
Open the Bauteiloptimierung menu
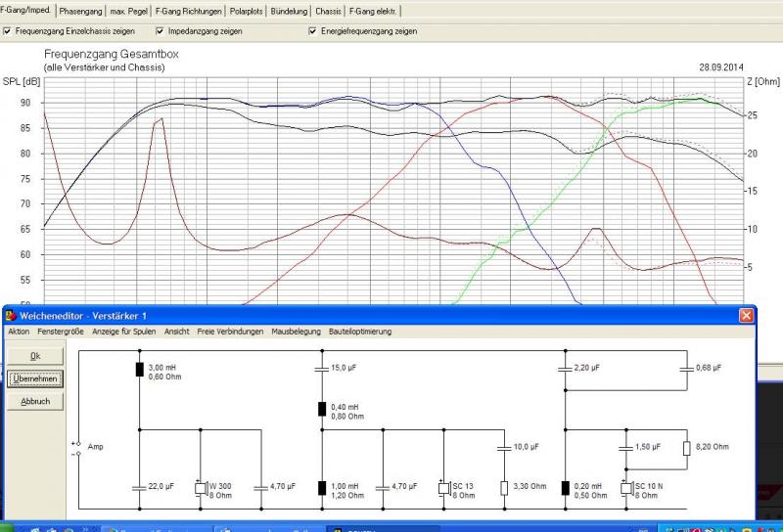(x=359, y=332)
